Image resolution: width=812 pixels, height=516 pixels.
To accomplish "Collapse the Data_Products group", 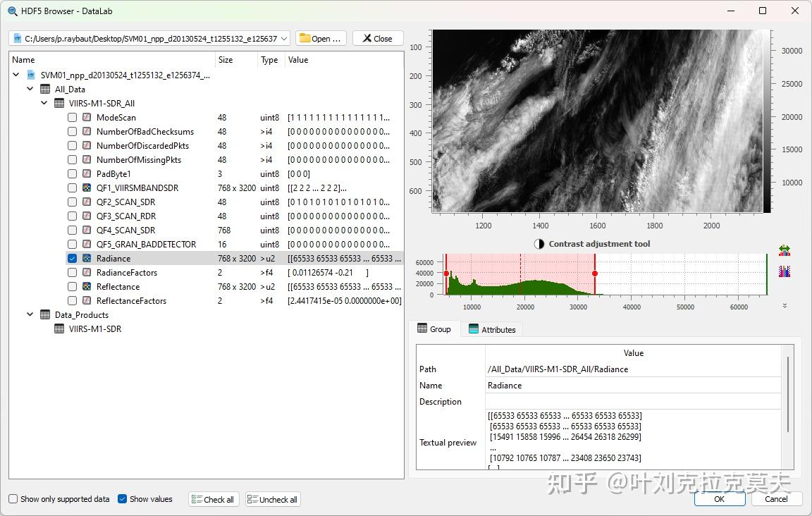I will coord(30,314).
